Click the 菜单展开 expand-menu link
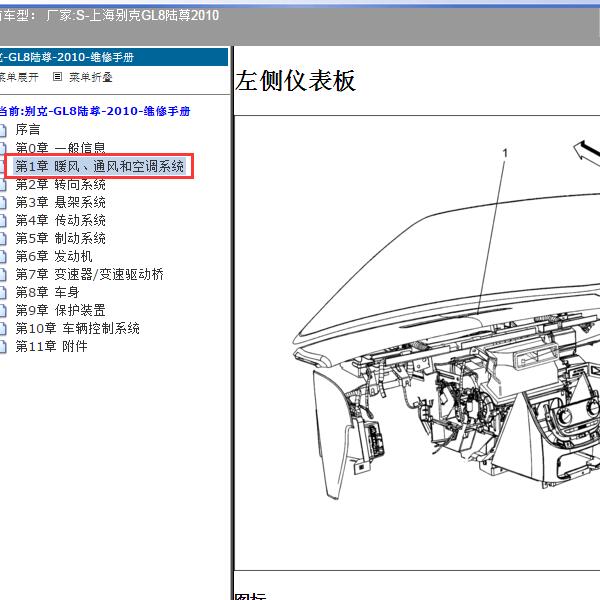600x600 pixels. 18,77
